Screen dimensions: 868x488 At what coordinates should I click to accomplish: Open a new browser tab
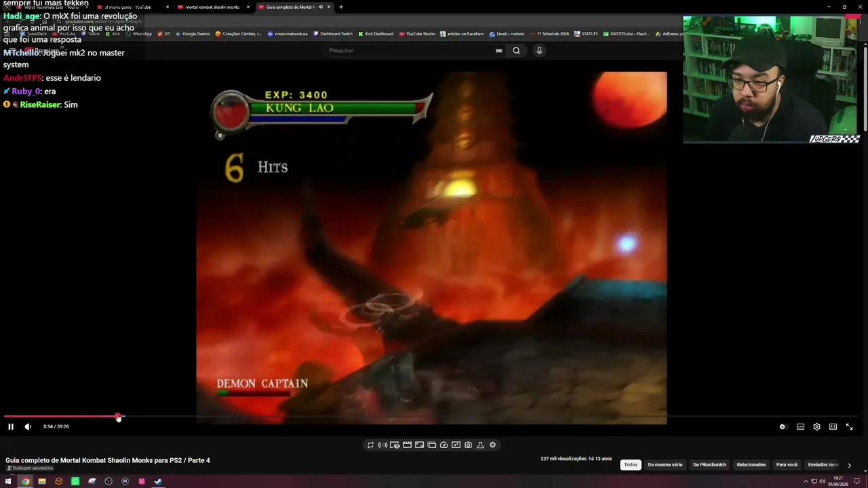pyautogui.click(x=341, y=7)
